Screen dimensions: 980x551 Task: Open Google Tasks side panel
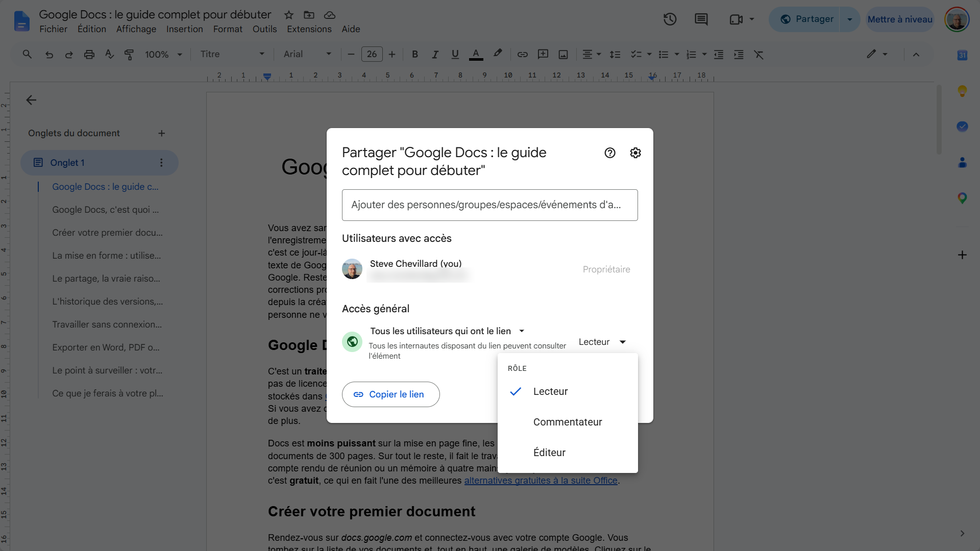(x=962, y=127)
